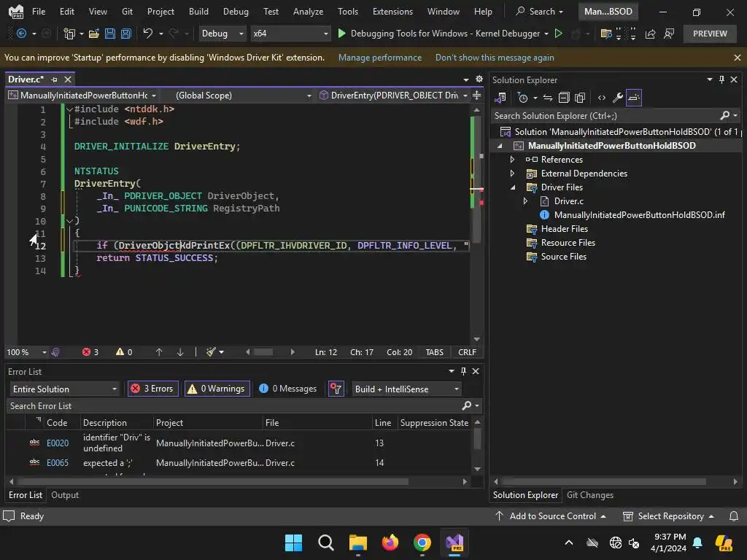The image size is (747, 560).
Task: Sync with Active Document arrows icon
Action: coord(548,98)
